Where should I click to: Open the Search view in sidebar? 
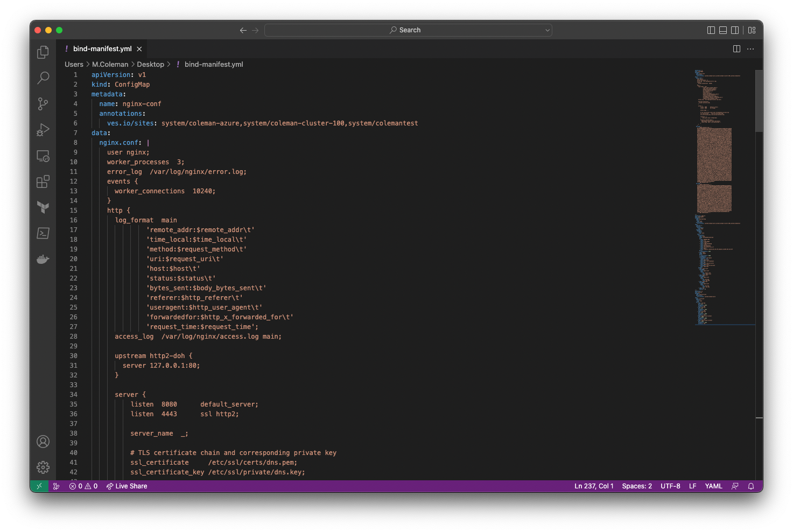tap(43, 78)
